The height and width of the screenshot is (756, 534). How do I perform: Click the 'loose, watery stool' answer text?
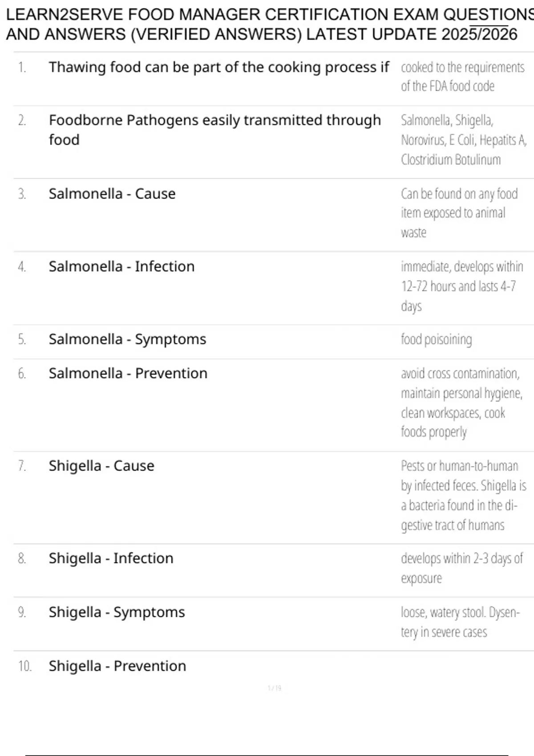(x=460, y=622)
